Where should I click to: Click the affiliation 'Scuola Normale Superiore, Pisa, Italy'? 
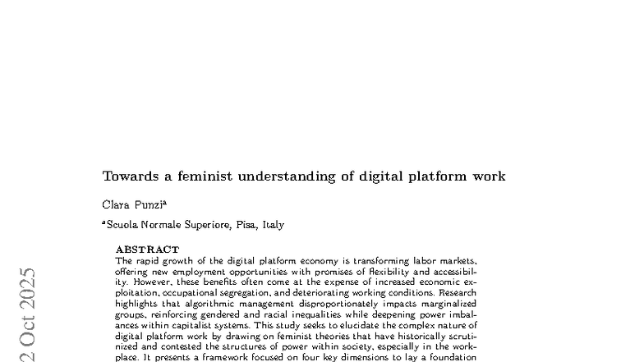[195, 225]
